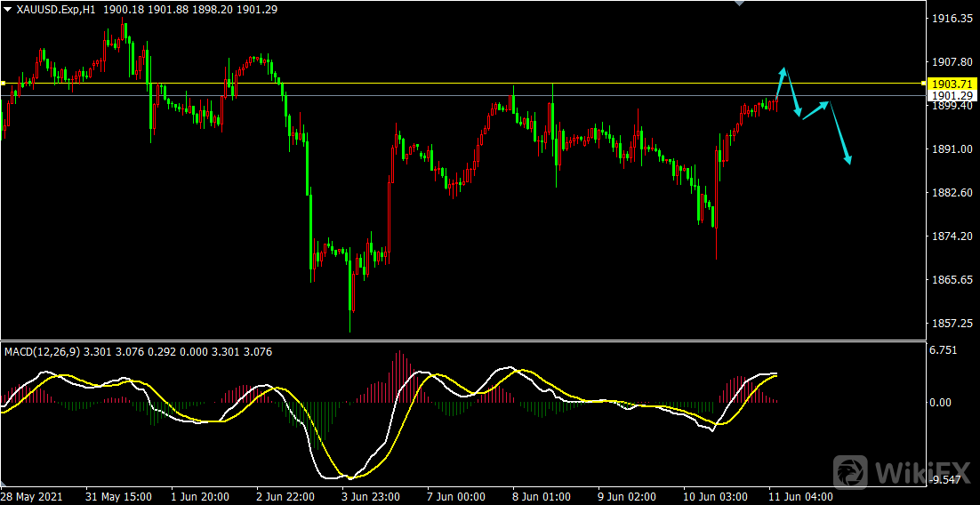Viewport: 980px width, 505px height.
Task: Click the MACD(12,26,9) indicator label
Action: (x=42, y=352)
